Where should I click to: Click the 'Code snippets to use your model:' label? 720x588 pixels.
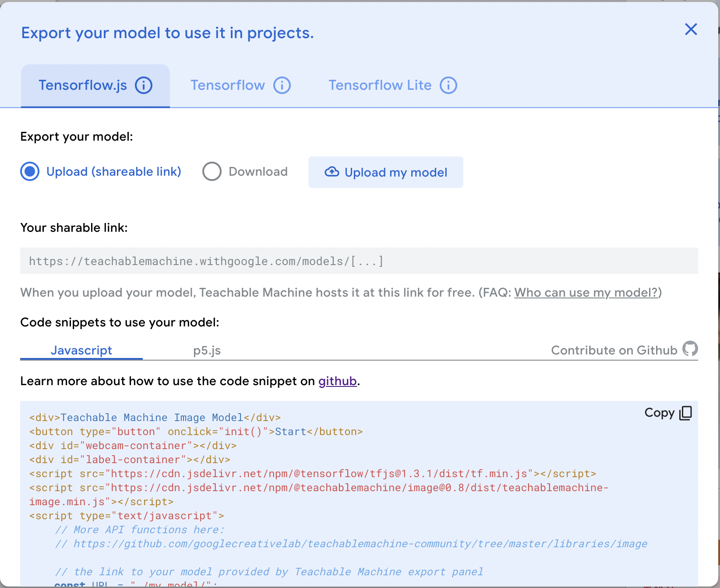coord(120,322)
